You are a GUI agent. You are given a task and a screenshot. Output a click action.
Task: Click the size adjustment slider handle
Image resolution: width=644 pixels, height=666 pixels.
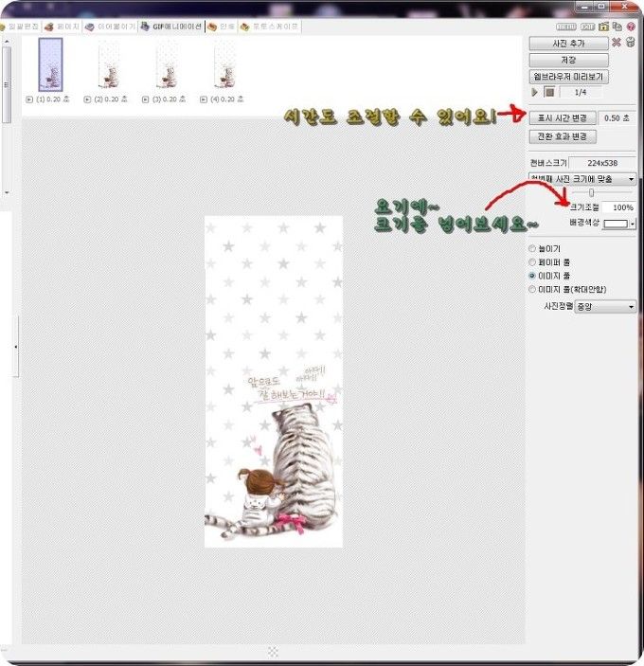coord(591,193)
